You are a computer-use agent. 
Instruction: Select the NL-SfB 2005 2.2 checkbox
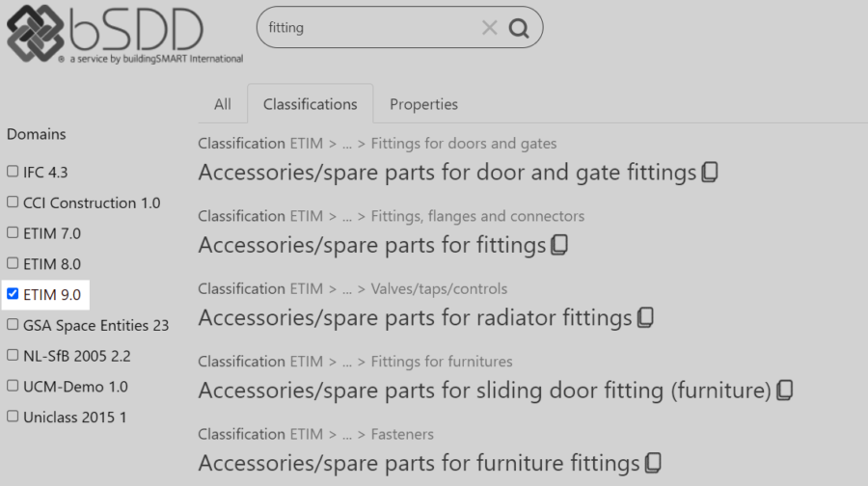coord(13,355)
